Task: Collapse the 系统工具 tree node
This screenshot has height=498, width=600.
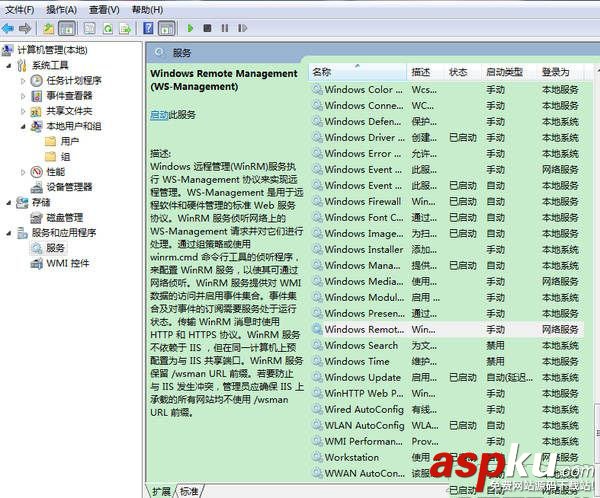Action: coord(8,65)
